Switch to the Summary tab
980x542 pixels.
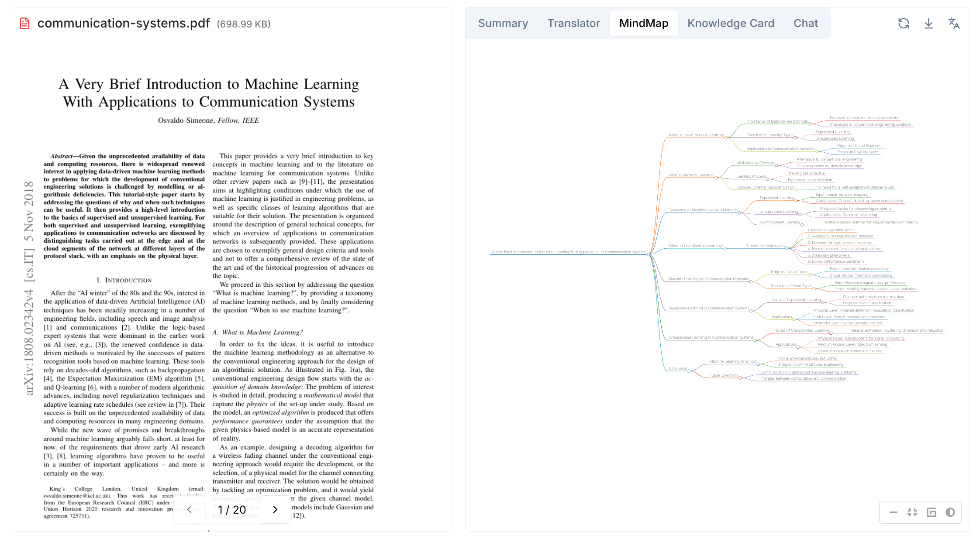tap(503, 24)
